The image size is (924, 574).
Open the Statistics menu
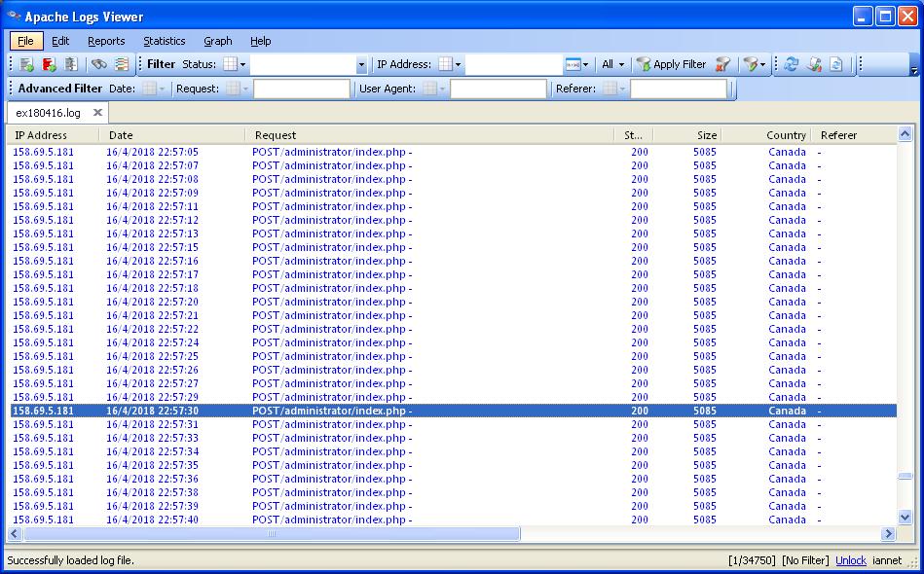click(165, 41)
